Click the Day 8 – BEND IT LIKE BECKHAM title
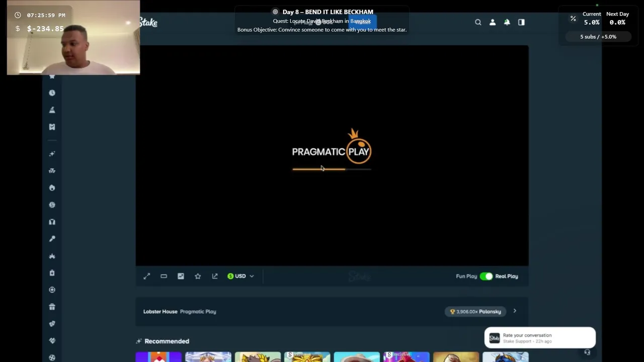 coord(328,12)
